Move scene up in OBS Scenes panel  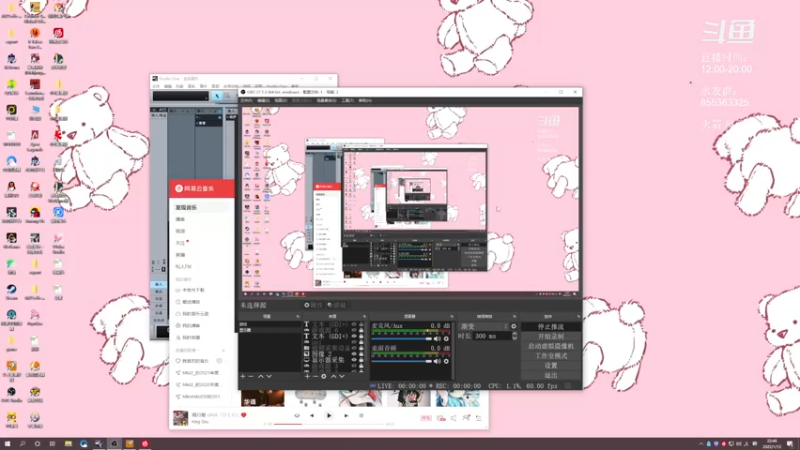261,377
